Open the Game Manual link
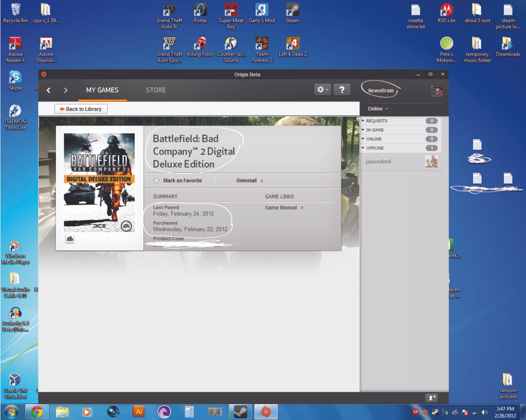The width and height of the screenshot is (526, 420). tap(284, 208)
